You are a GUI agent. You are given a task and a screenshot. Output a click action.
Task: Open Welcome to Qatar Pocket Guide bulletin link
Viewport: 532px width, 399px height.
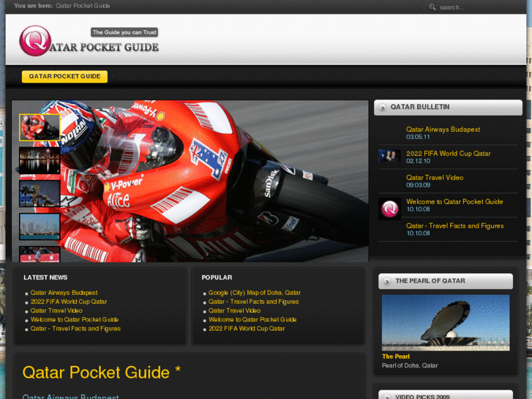coord(454,202)
